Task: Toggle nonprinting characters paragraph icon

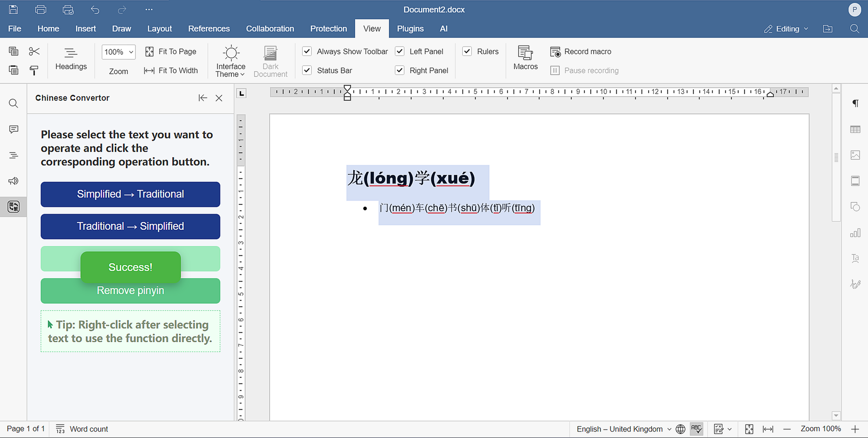Action: [x=855, y=103]
